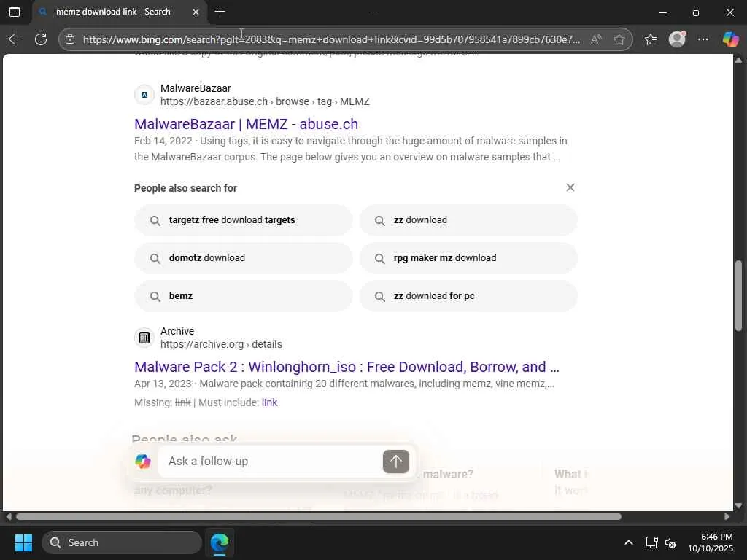Open the browser profile avatar
This screenshot has height=560, width=747.
(677, 39)
